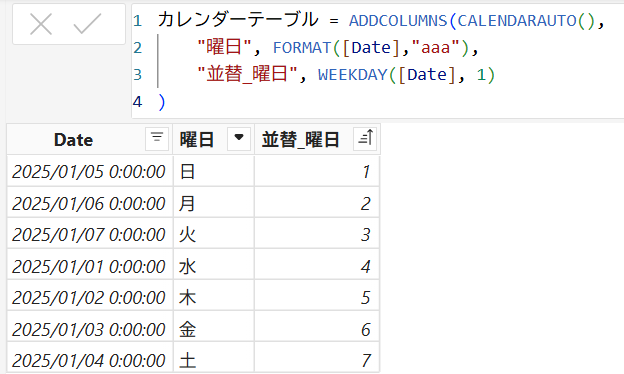
Task: Click formula line 2 with FORMAT function
Action: click(337, 48)
